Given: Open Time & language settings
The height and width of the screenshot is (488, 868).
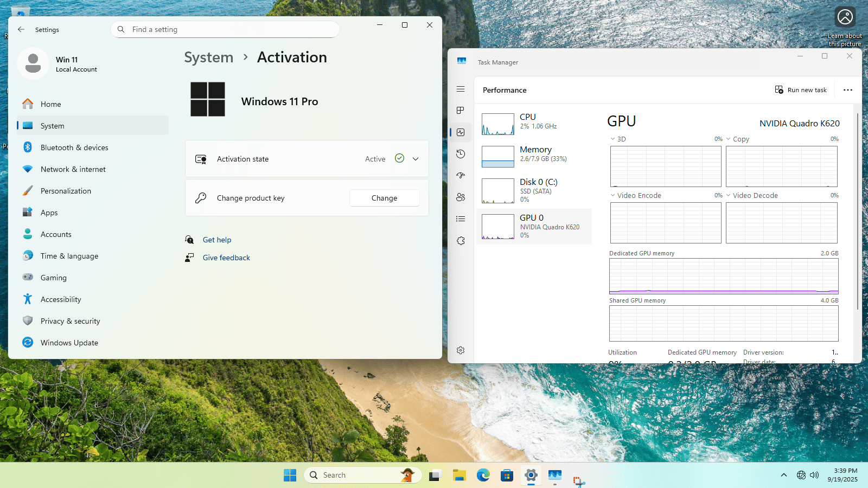Looking at the screenshot, I should pos(93,256).
